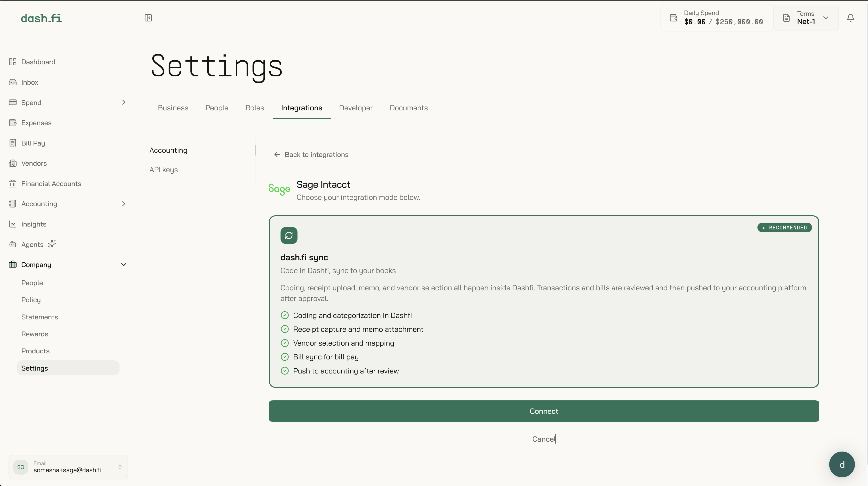Expand the Spend submenu chevron

coord(124,102)
